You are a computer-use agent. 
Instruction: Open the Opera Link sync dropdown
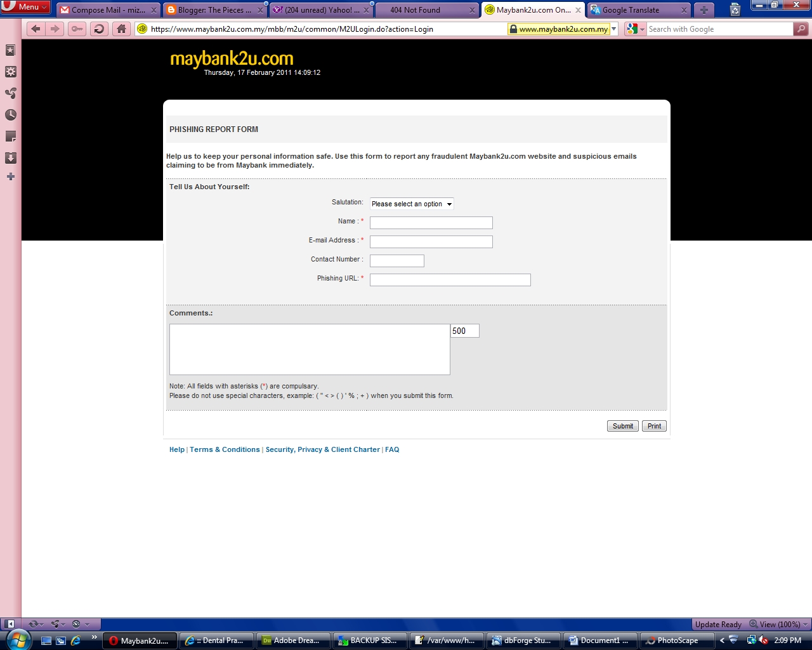[x=36, y=624]
